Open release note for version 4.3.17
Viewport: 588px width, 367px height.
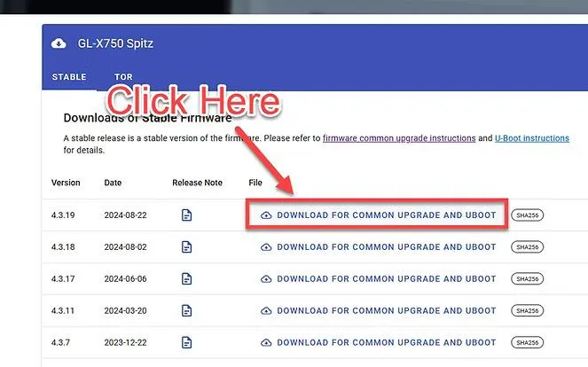click(x=187, y=279)
